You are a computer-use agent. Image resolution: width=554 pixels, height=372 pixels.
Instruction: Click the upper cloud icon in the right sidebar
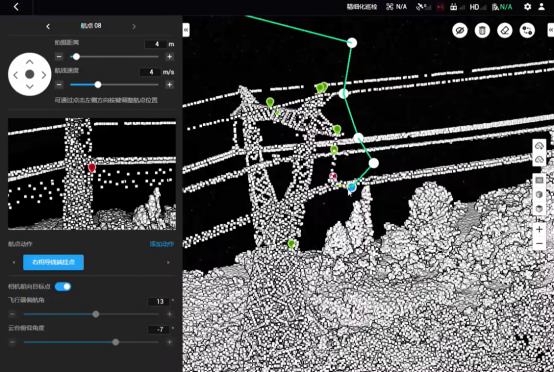coord(539,146)
